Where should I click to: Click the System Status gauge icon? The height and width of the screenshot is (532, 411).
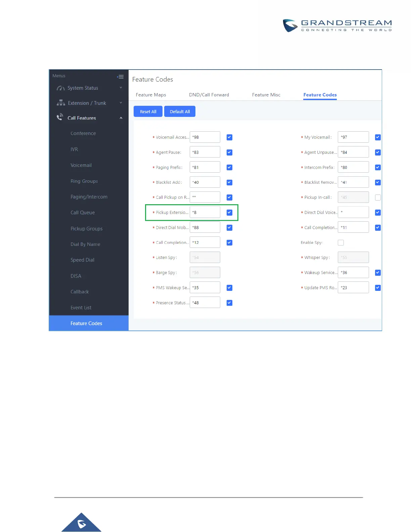point(61,88)
